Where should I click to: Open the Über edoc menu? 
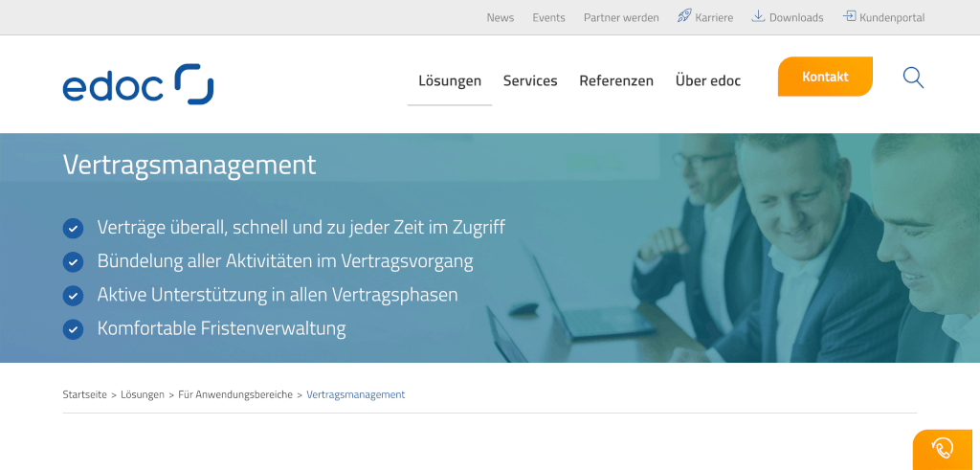tap(708, 80)
